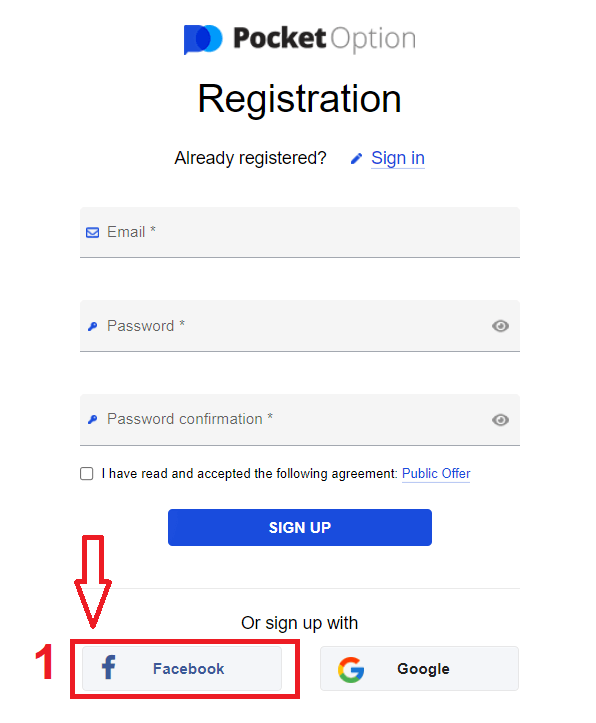Focus the Password confirmation input field
Image resolution: width=596 pixels, height=723 pixels.
coord(300,420)
